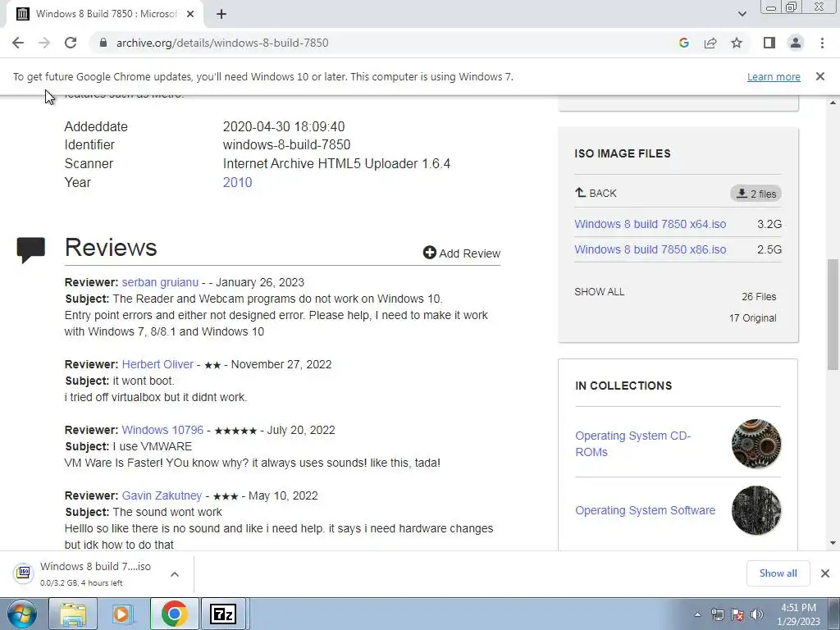Click the address bar URL

point(222,43)
